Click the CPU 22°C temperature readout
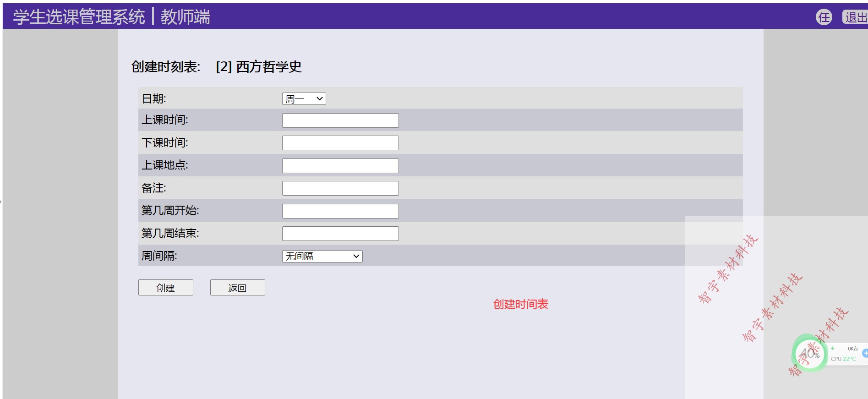868x399 pixels. pyautogui.click(x=843, y=359)
